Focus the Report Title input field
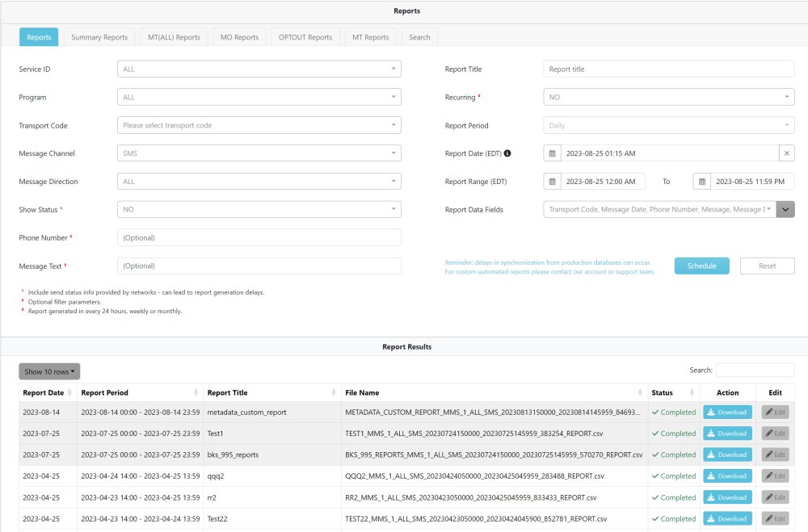The image size is (808, 532). [x=668, y=69]
